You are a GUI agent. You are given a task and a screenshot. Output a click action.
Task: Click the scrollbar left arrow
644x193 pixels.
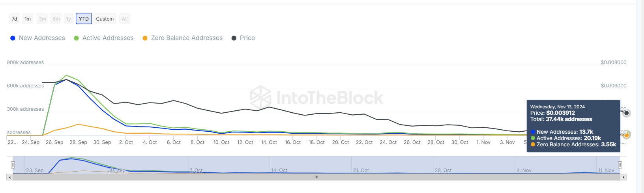click(x=9, y=177)
